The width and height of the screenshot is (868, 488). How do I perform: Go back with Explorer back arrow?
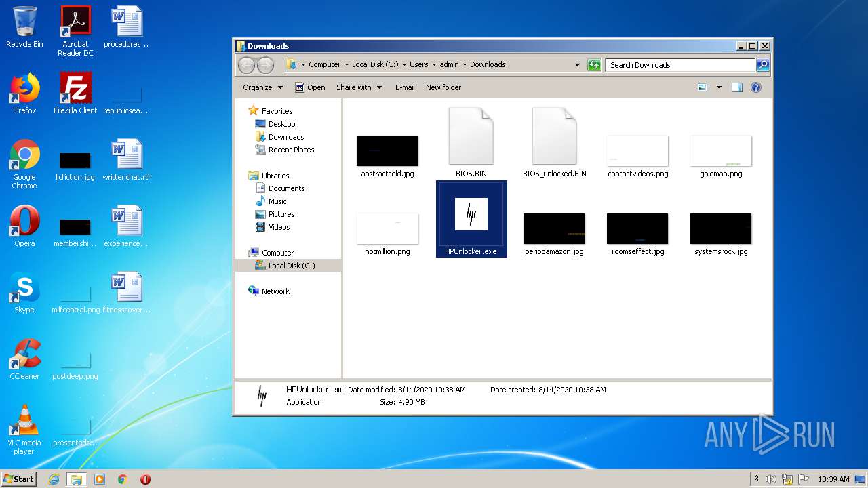click(246, 65)
